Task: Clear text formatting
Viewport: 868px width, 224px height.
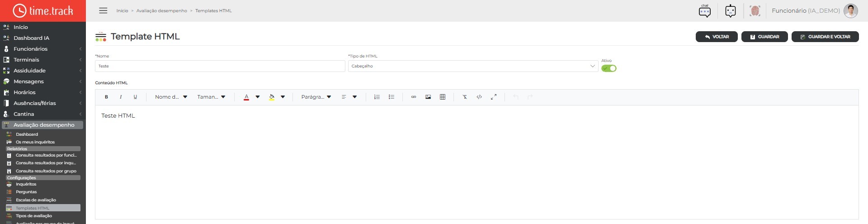Action: (x=464, y=97)
